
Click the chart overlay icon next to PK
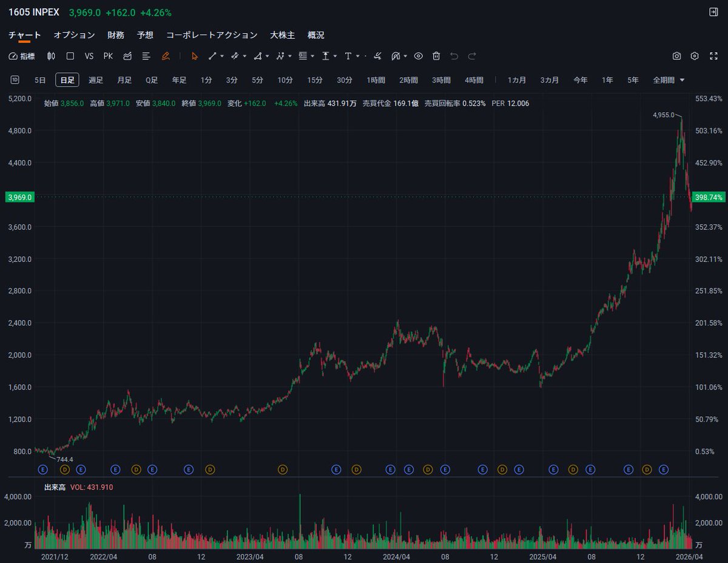(x=127, y=56)
